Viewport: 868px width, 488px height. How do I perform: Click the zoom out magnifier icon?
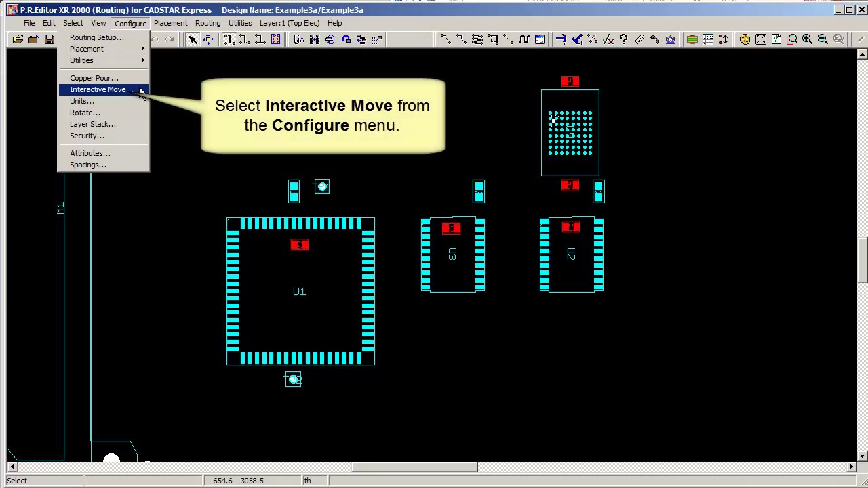pos(823,39)
